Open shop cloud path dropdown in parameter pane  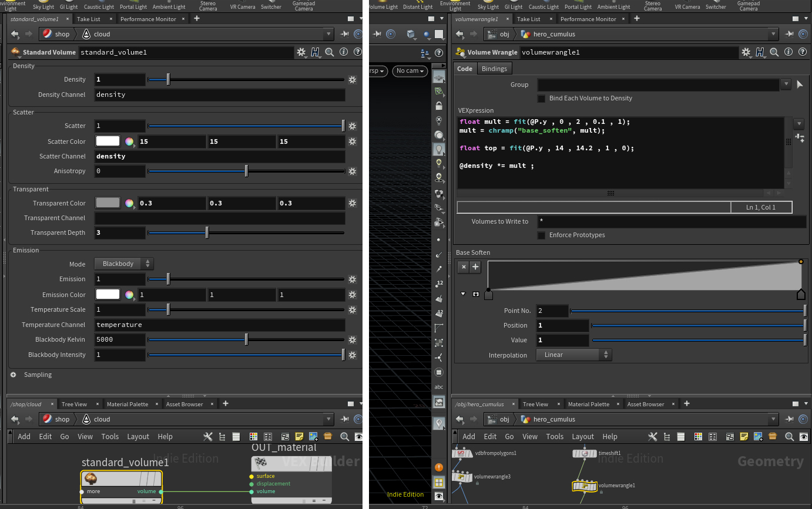coord(328,34)
